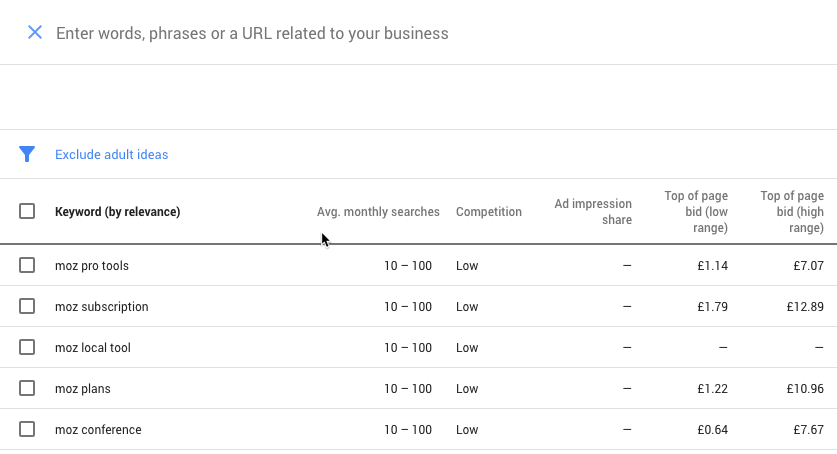This screenshot has height=454, width=837.
Task: Check the box for moz pro tools
Action: pyautogui.click(x=27, y=265)
